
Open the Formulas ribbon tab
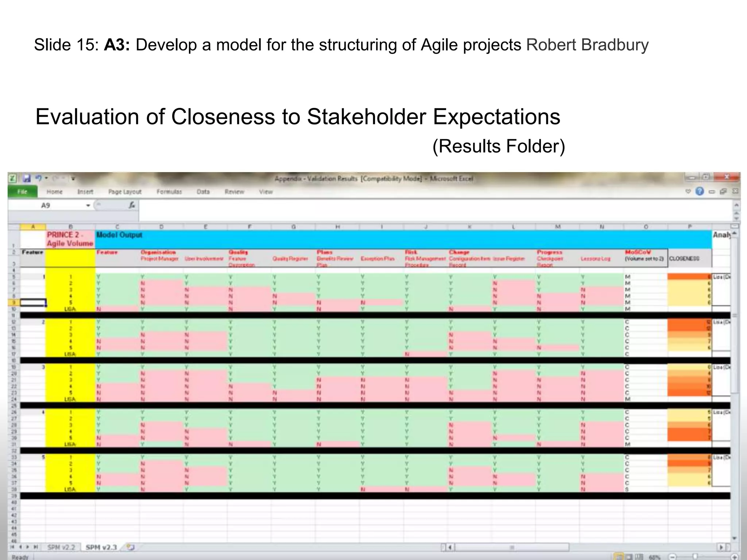169,192
